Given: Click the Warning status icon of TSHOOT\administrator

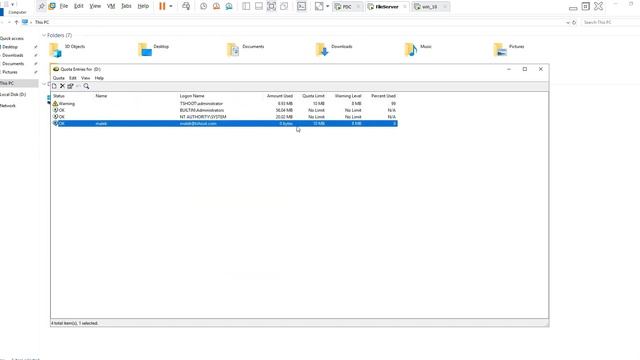Looking at the screenshot, I should [55, 104].
